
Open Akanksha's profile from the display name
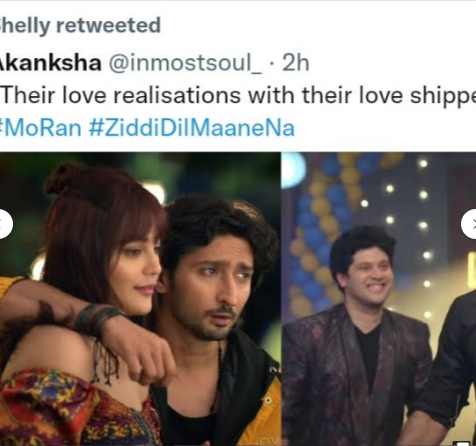coord(50,63)
